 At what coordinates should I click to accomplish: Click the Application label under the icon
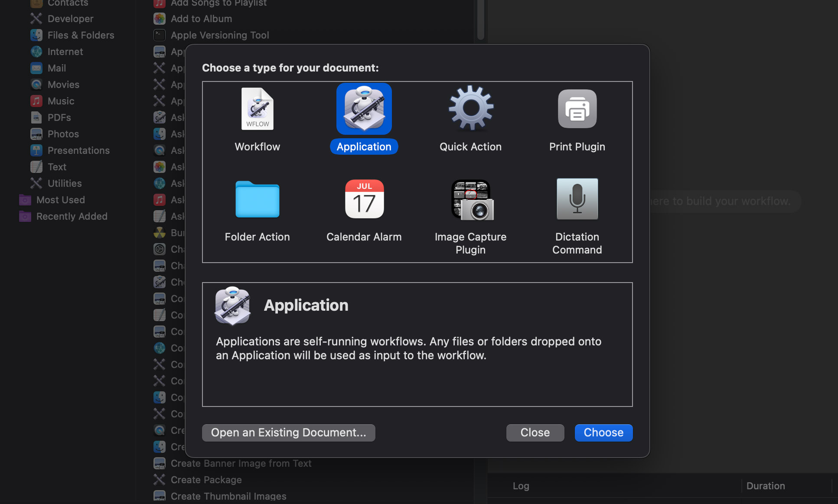[x=364, y=146]
